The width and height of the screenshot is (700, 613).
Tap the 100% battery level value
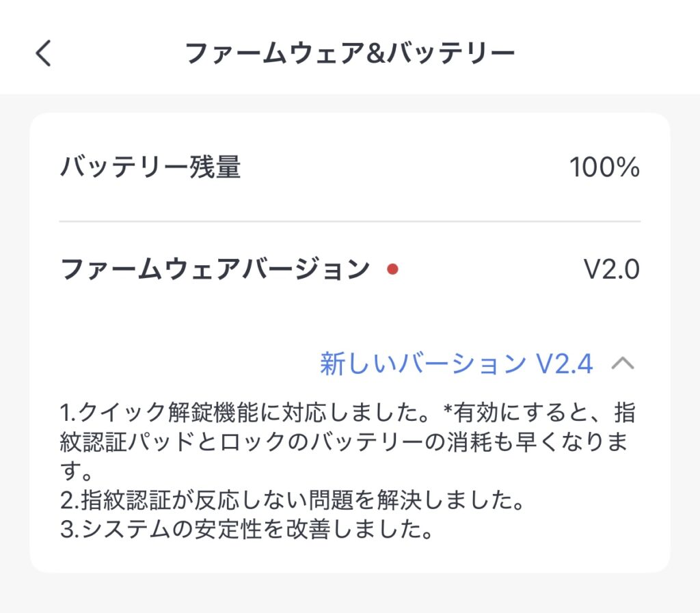pos(604,167)
